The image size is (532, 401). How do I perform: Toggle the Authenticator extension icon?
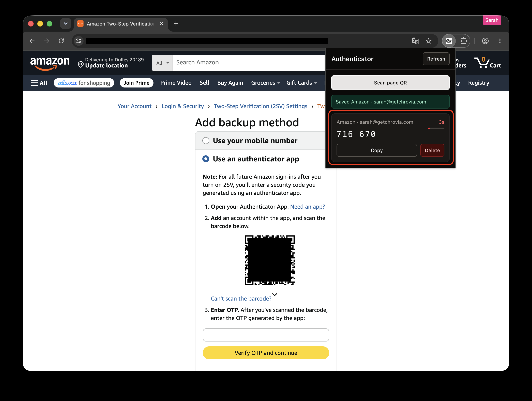click(x=449, y=41)
